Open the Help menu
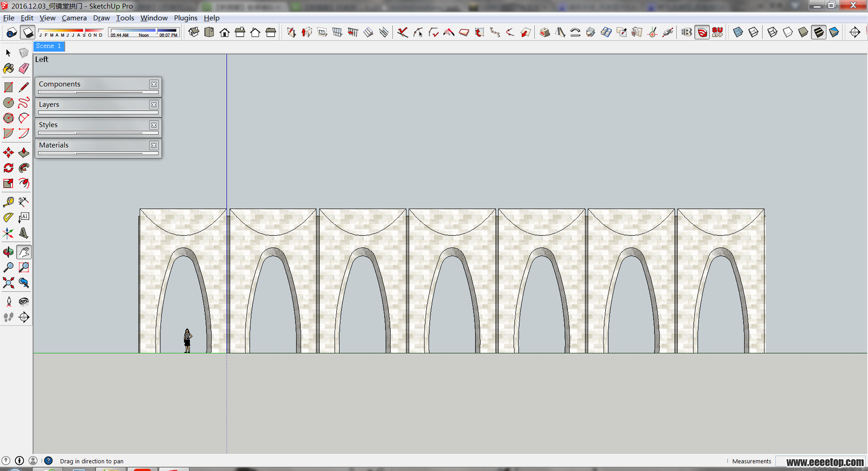The image size is (868, 471). click(212, 18)
